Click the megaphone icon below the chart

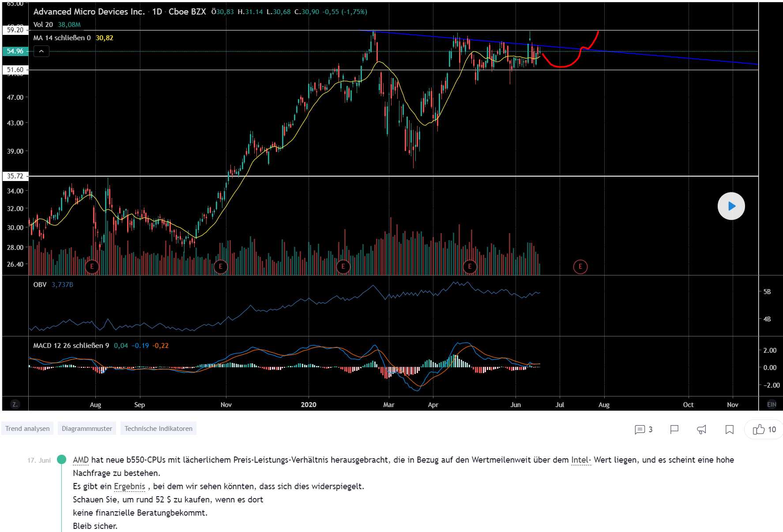701,430
